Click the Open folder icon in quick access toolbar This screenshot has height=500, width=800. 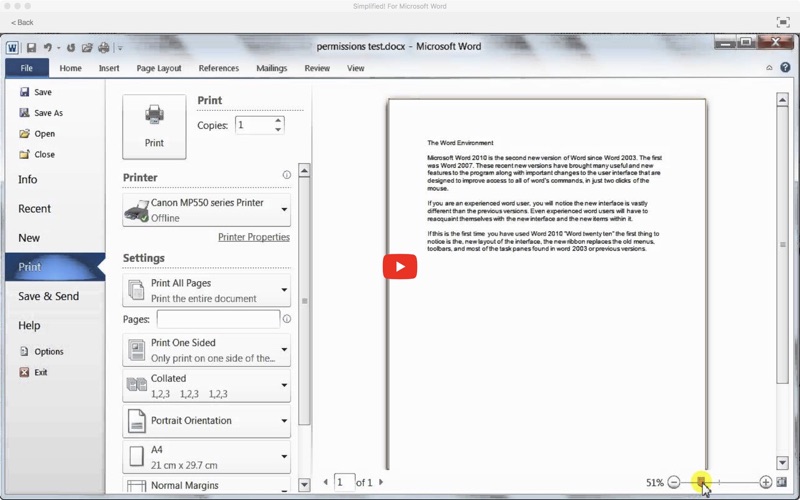[x=87, y=48]
